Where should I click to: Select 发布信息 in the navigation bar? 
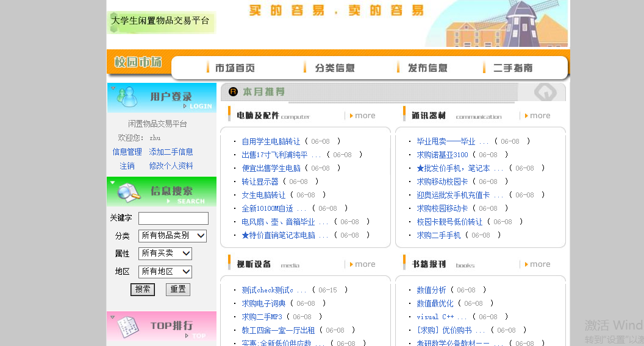pyautogui.click(x=427, y=68)
